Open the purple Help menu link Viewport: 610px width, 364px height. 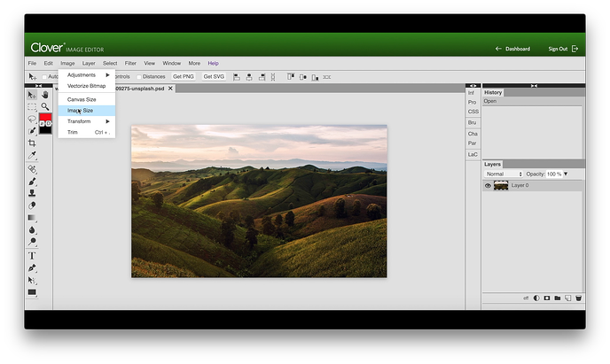213,63
